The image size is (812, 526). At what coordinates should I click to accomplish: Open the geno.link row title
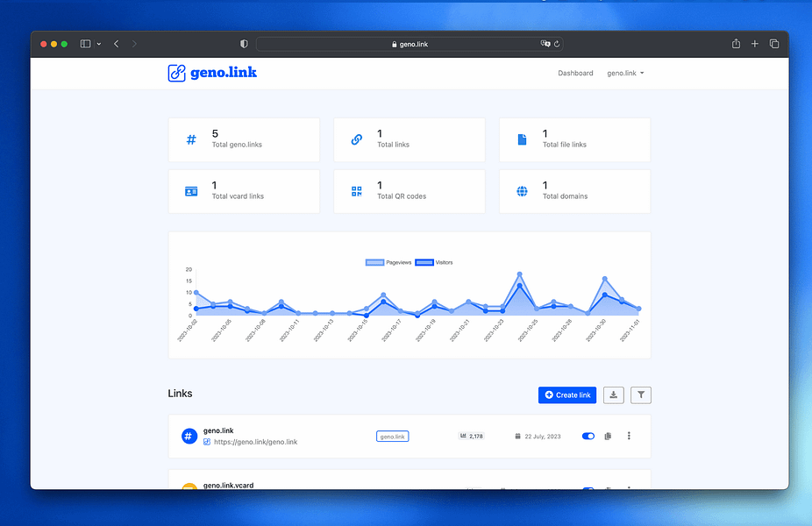pos(218,430)
